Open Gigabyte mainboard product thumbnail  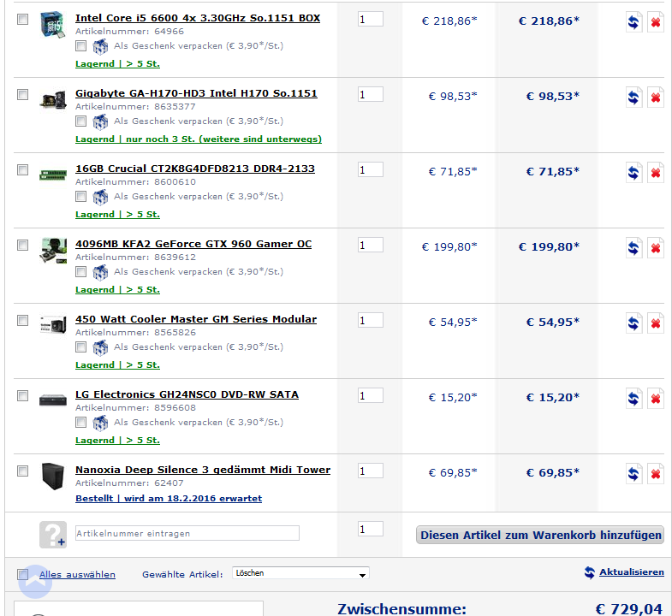[53, 100]
